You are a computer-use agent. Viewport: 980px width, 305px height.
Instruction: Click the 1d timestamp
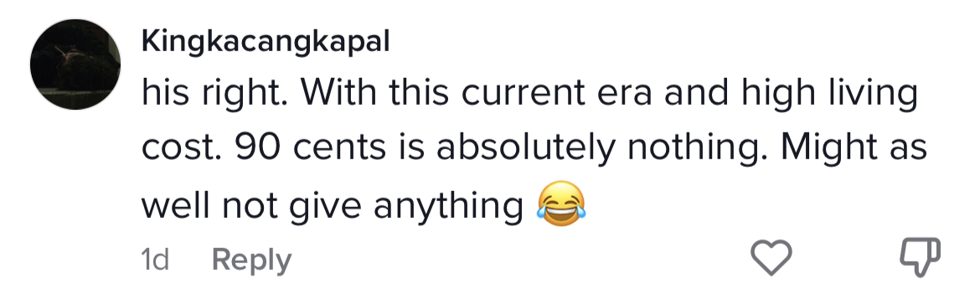point(155,260)
